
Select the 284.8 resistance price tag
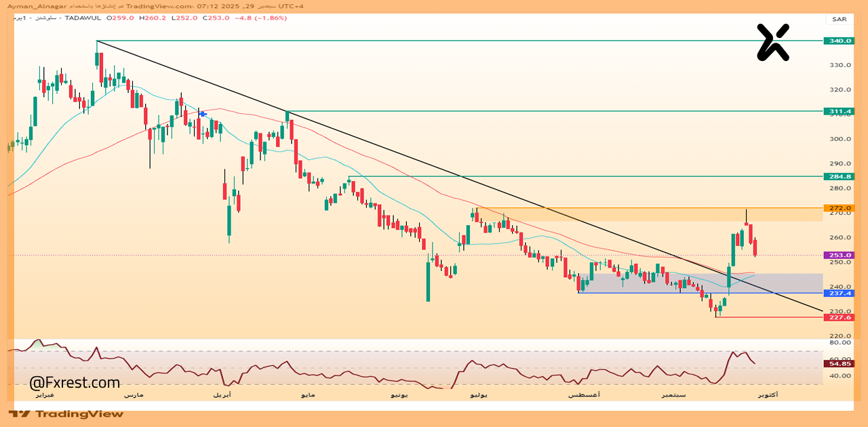tap(839, 176)
